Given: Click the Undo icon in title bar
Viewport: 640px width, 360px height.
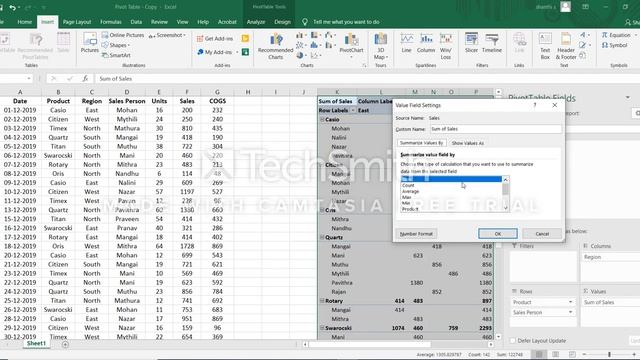Looking at the screenshot, I should (13, 7).
